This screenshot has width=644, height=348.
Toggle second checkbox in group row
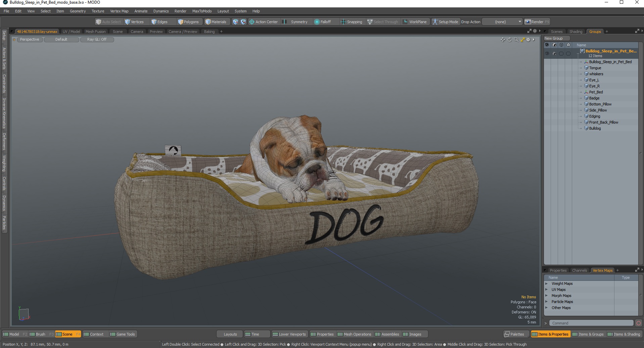pos(568,53)
